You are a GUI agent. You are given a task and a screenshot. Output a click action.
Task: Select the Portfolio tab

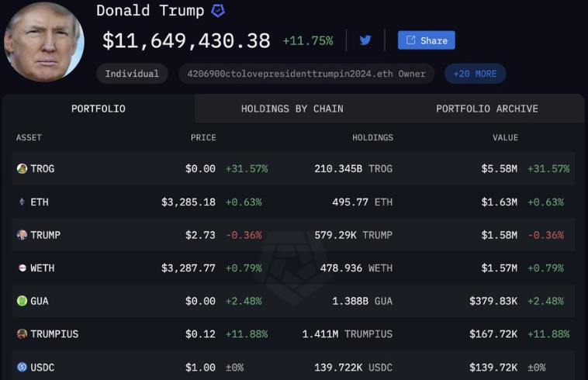tap(99, 109)
